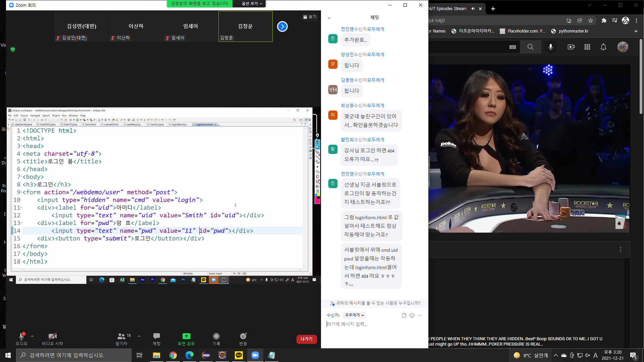Start recording with the record icon
Screen dimensions: 644x362
click(x=216, y=336)
